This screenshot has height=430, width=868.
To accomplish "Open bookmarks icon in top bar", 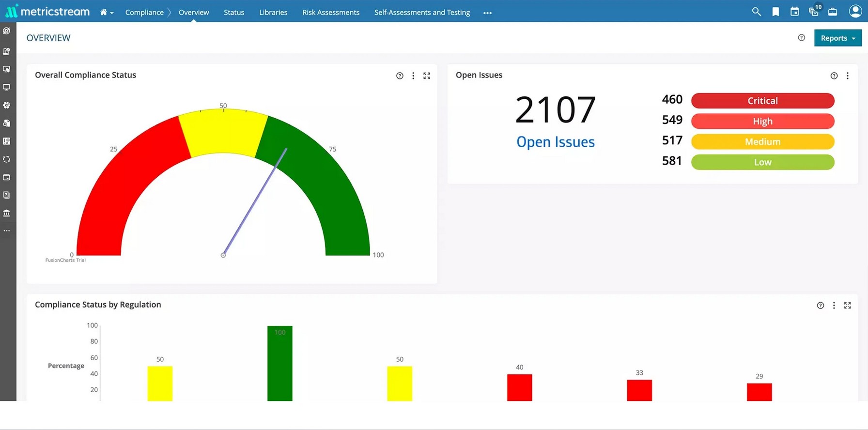I will (775, 12).
